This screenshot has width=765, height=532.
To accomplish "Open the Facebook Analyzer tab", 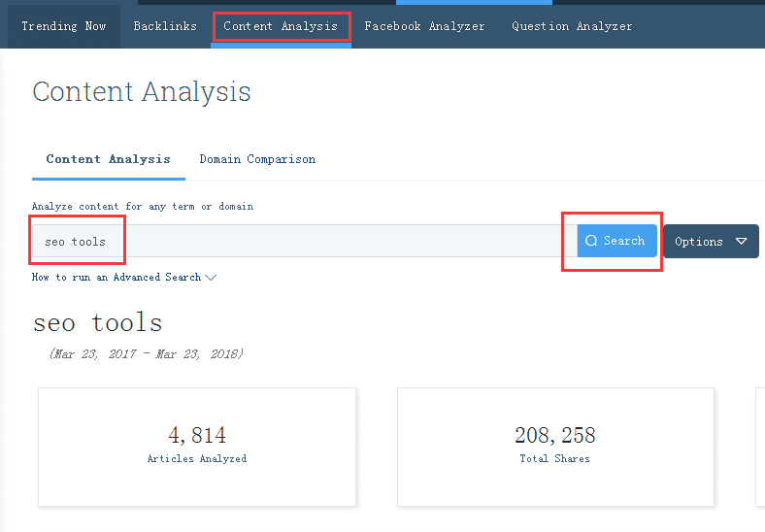I will click(424, 26).
